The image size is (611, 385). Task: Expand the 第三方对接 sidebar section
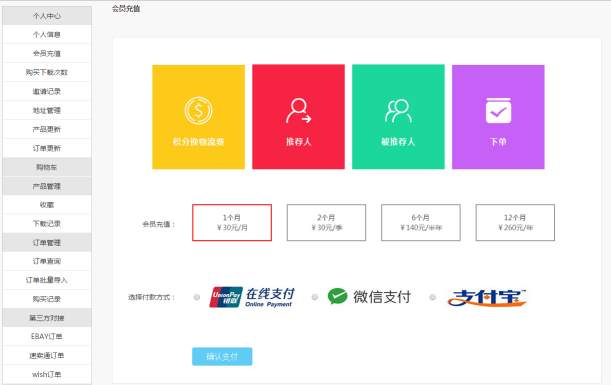tap(47, 318)
